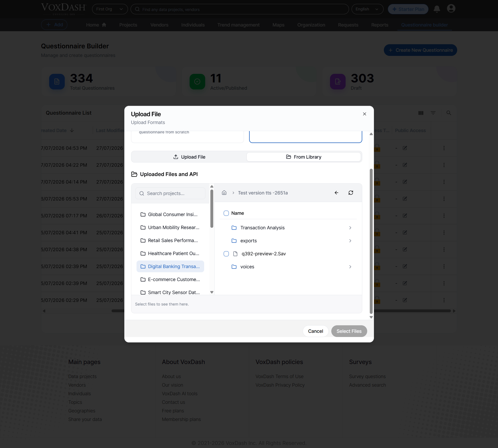
Task: Open the three-dot menu for 04:53 PM row
Action: 444,148
